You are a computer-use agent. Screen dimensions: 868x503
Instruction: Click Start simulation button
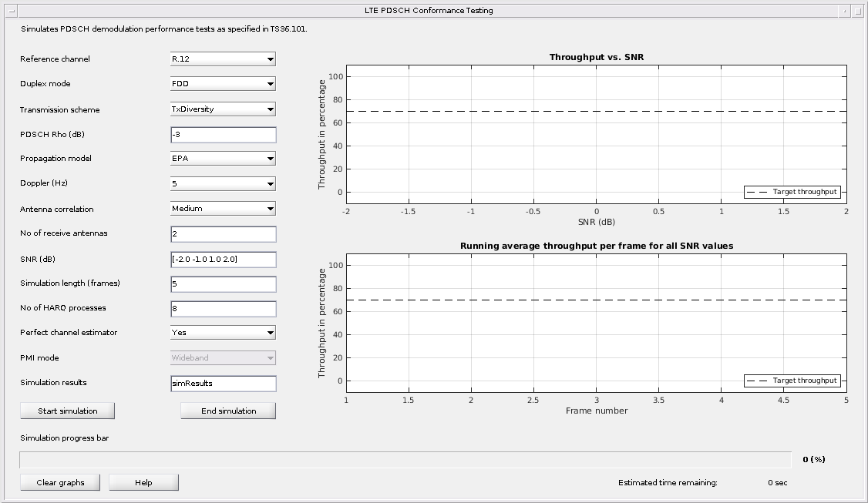tap(68, 411)
